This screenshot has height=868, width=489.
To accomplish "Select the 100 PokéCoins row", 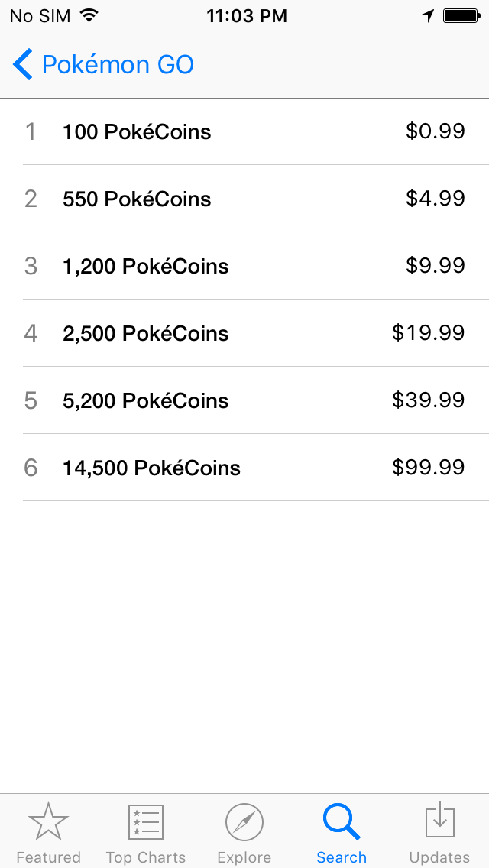I will coord(244,131).
